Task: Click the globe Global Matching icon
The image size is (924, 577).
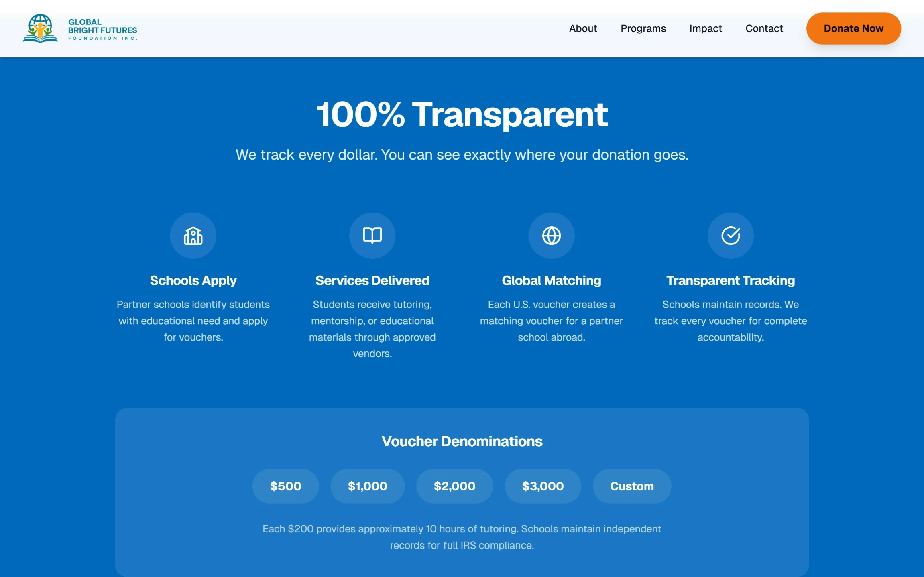Action: tap(551, 236)
